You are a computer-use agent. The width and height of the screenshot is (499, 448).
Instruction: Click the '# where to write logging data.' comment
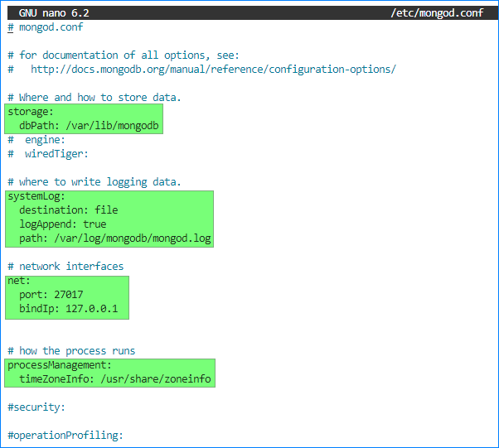pyautogui.click(x=94, y=182)
